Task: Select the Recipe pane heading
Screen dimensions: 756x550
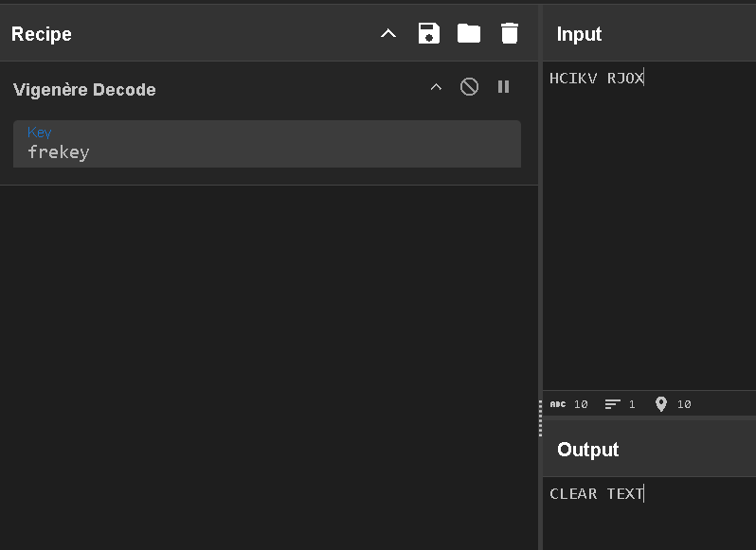Action: click(x=42, y=34)
